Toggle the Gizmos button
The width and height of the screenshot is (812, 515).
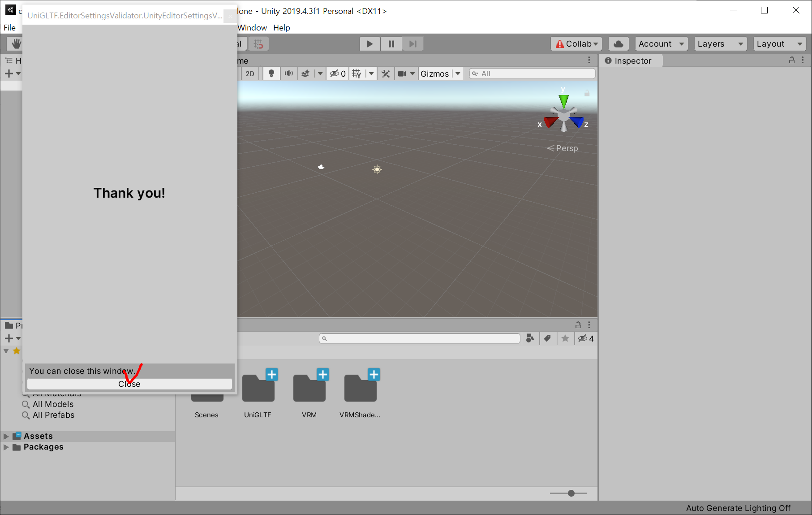[434, 74]
